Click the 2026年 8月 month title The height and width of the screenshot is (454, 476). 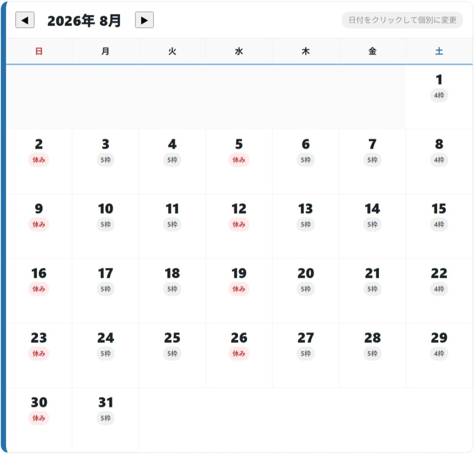tap(84, 21)
